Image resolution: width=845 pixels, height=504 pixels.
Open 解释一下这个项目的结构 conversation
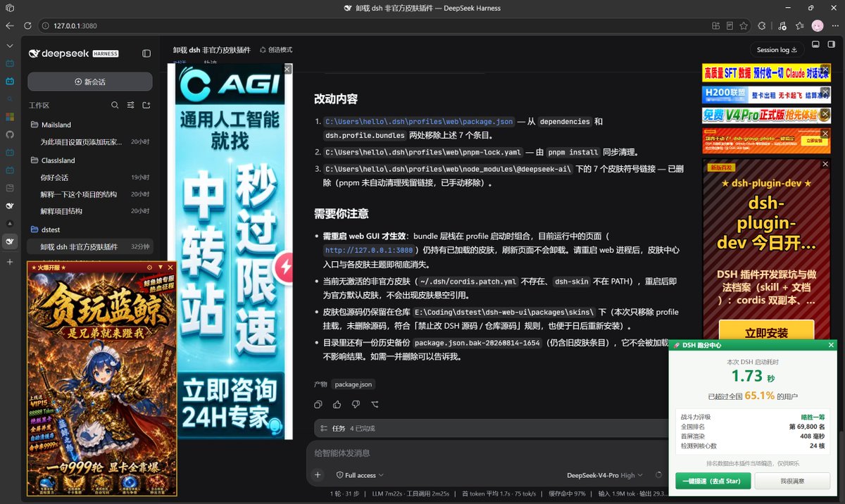click(90, 194)
